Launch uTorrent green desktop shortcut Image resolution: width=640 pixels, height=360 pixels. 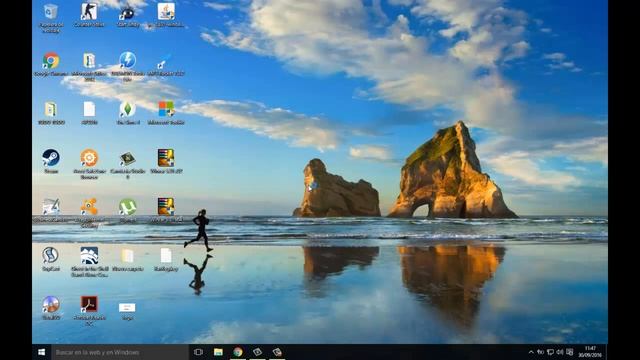[127, 207]
